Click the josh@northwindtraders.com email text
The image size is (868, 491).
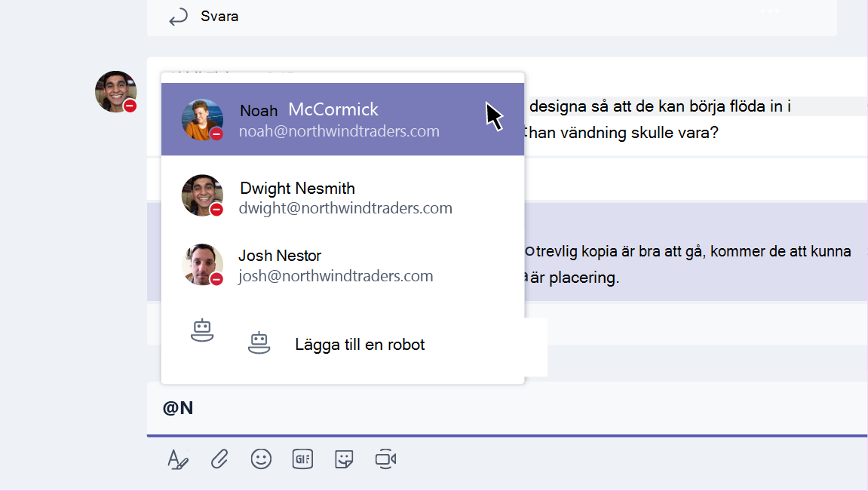pos(336,275)
